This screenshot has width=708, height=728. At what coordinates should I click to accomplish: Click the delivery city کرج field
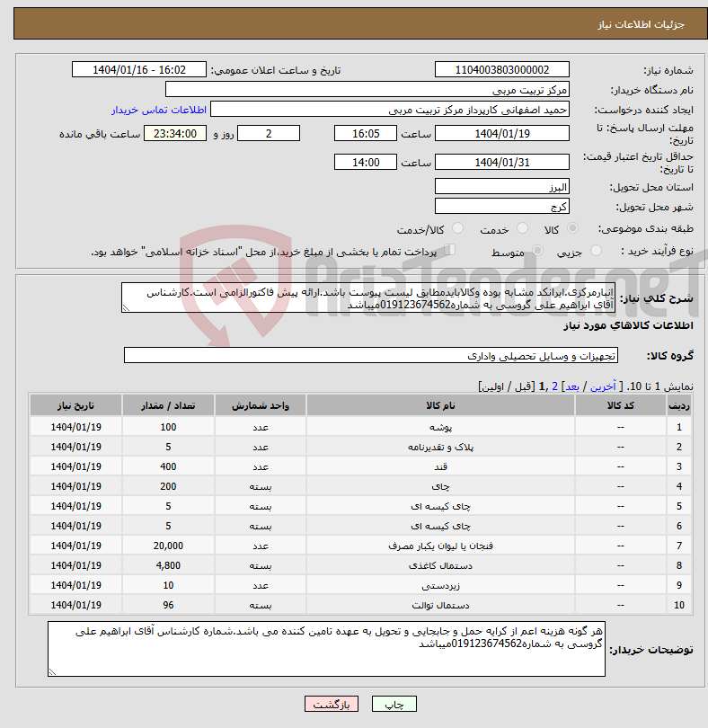tap(502, 207)
